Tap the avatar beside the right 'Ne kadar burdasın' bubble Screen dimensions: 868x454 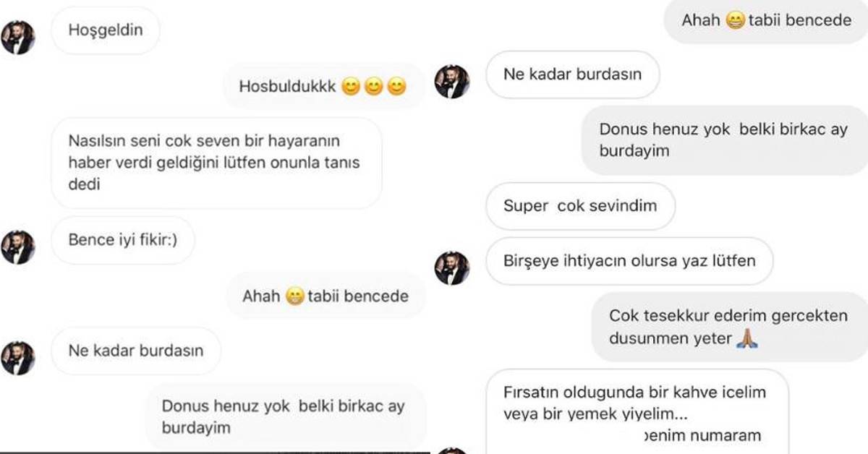pyautogui.click(x=452, y=82)
